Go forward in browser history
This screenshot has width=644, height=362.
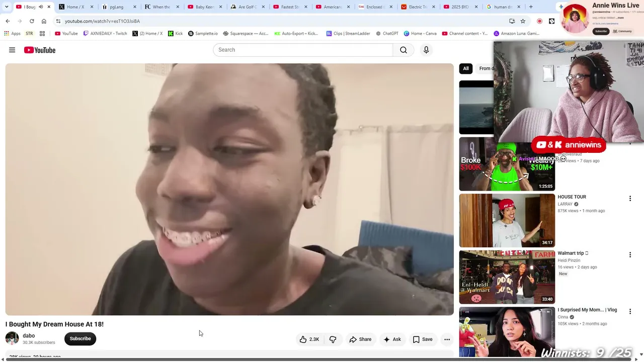coord(20,21)
